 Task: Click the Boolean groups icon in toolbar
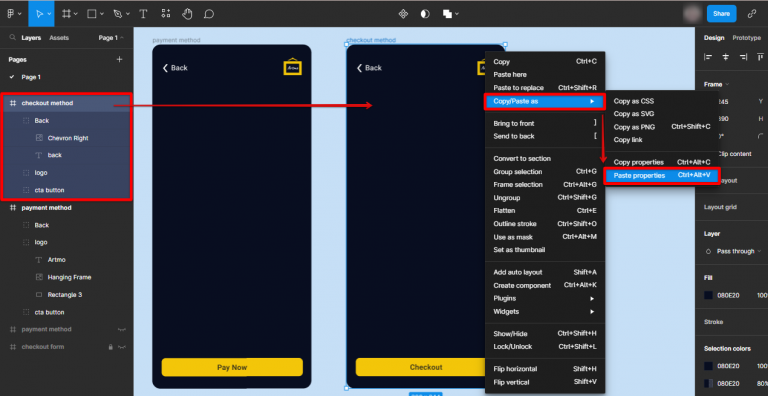pyautogui.click(x=447, y=14)
